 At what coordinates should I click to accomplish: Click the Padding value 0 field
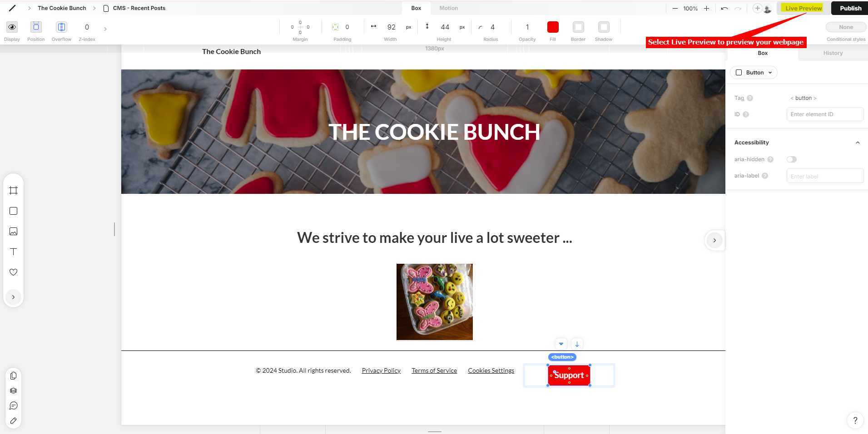347,27
